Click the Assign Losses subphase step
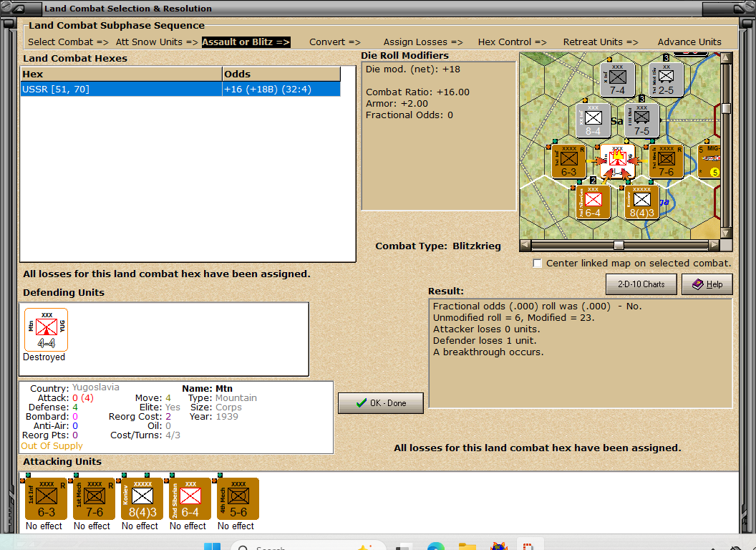The height and width of the screenshot is (550, 756). [423, 42]
